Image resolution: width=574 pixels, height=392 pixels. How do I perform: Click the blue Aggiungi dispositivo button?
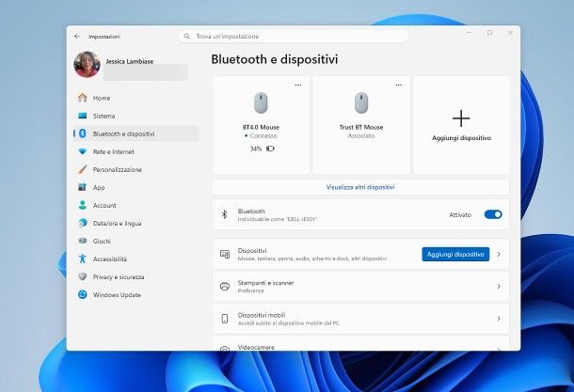pyautogui.click(x=455, y=254)
